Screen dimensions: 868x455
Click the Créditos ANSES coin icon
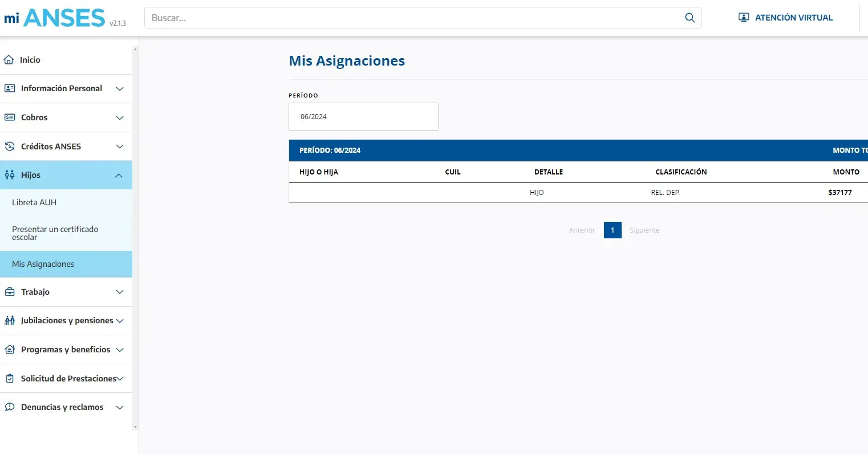10,147
